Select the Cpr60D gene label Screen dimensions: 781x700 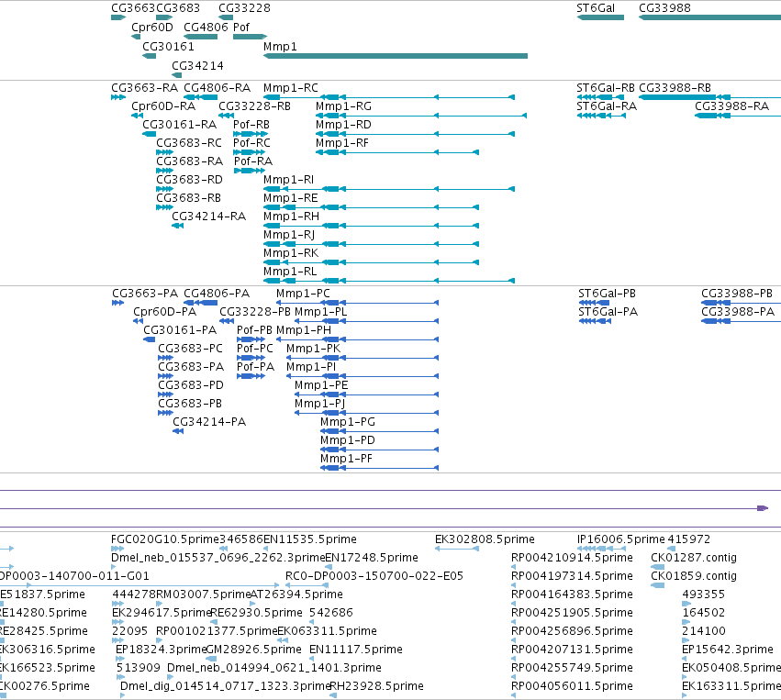click(x=152, y=27)
